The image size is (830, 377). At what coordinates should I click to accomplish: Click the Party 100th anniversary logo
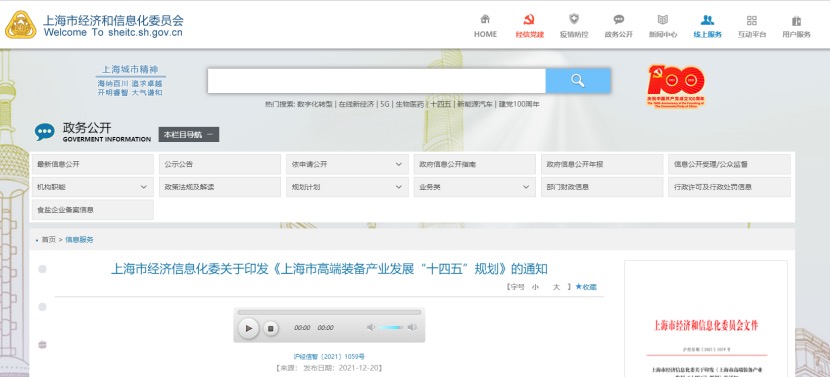pyautogui.click(x=675, y=85)
